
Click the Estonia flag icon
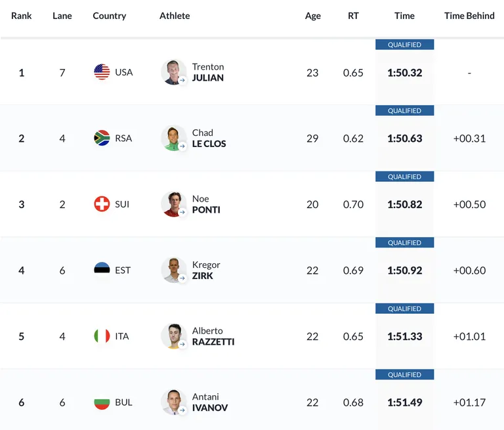point(102,270)
